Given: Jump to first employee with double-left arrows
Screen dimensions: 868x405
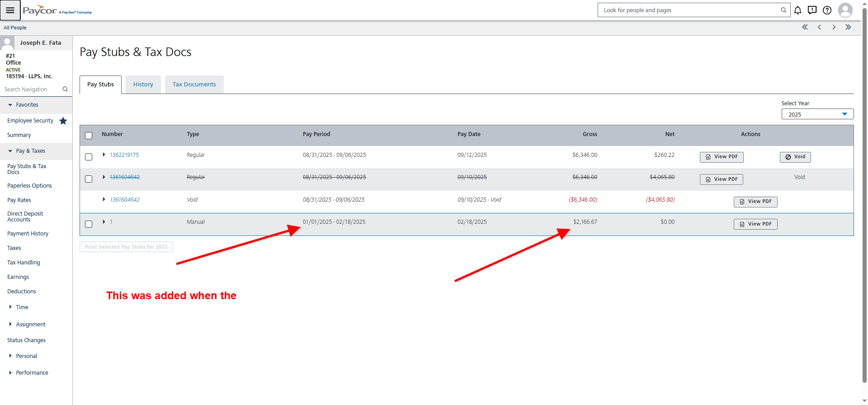Looking at the screenshot, I should pyautogui.click(x=805, y=27).
